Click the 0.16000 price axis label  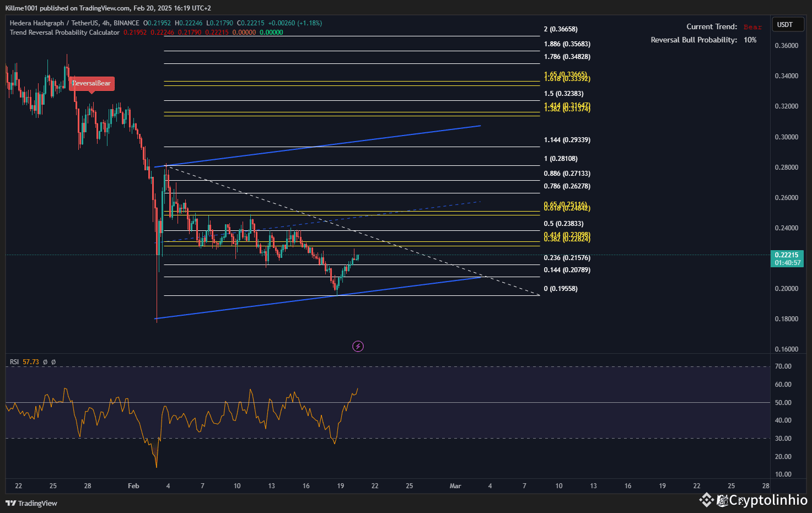pos(787,349)
